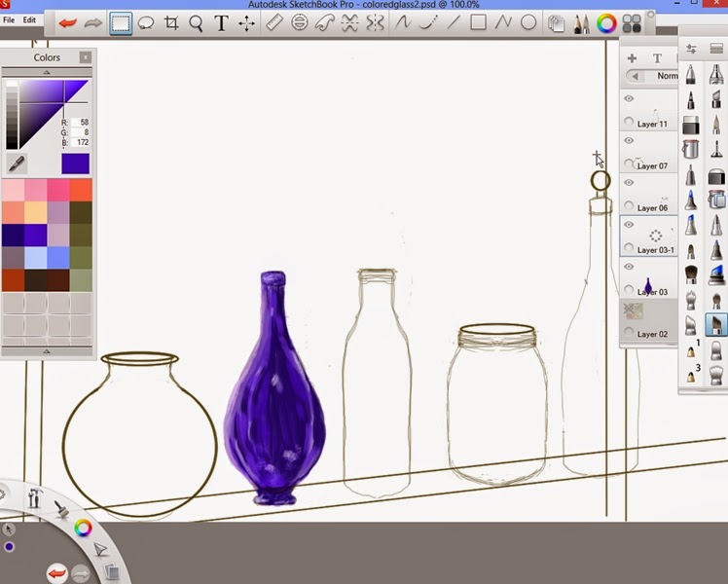Toggle visibility of Layer 03
The width and height of the screenshot is (728, 584).
629,267
